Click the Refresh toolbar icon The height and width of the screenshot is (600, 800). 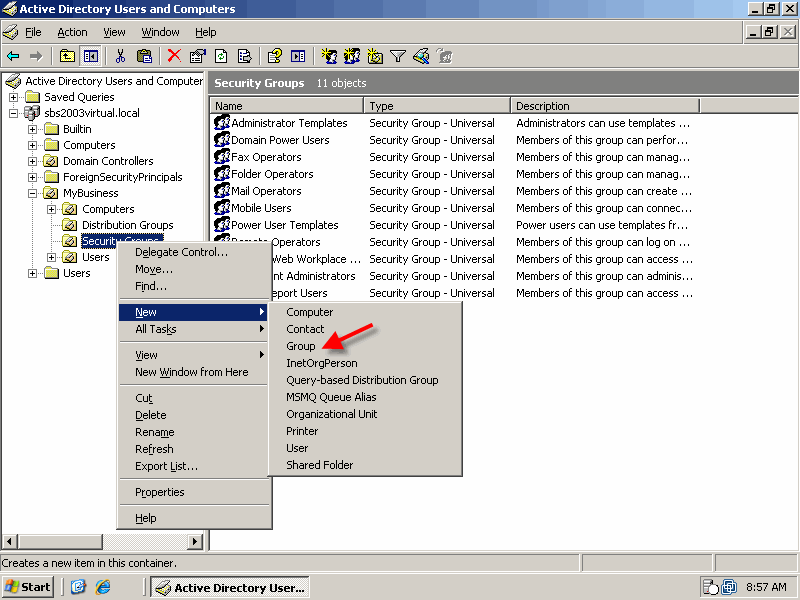tap(221, 56)
